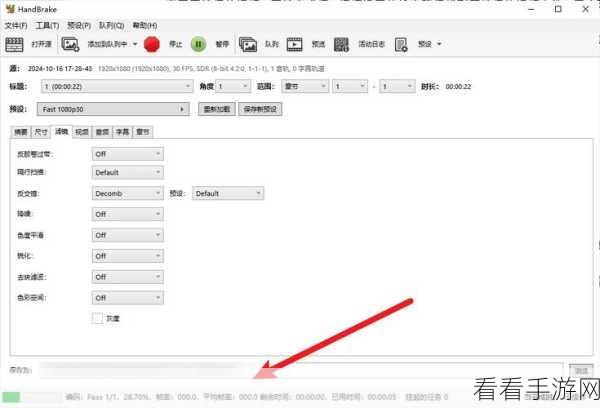Image resolution: width=600 pixels, height=408 pixels.
Task: Click the HandBrake app logo in title bar
Action: [x=10, y=9]
